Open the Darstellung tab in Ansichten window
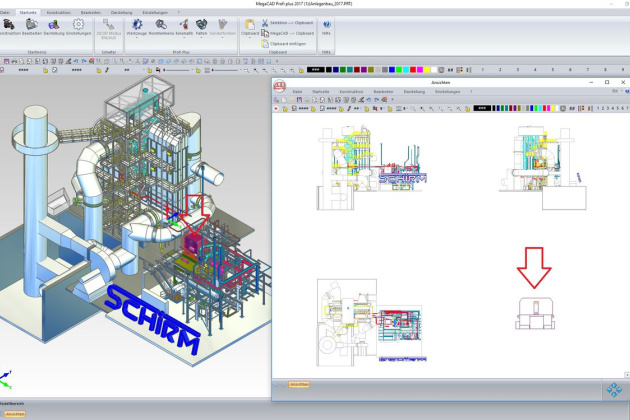Image resolution: width=630 pixels, height=420 pixels. click(414, 91)
